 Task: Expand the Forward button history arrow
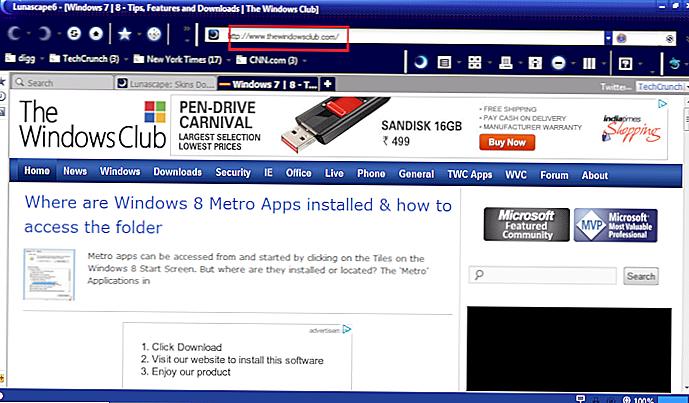point(59,34)
